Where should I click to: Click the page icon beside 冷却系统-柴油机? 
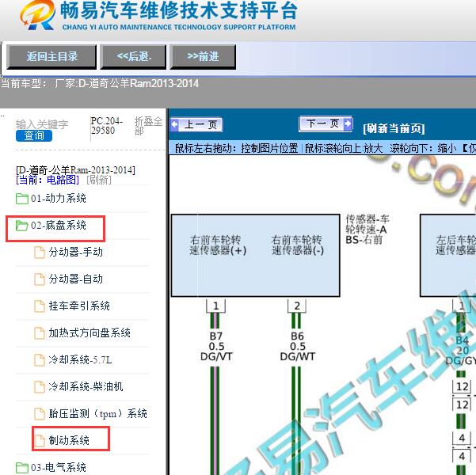point(40,387)
